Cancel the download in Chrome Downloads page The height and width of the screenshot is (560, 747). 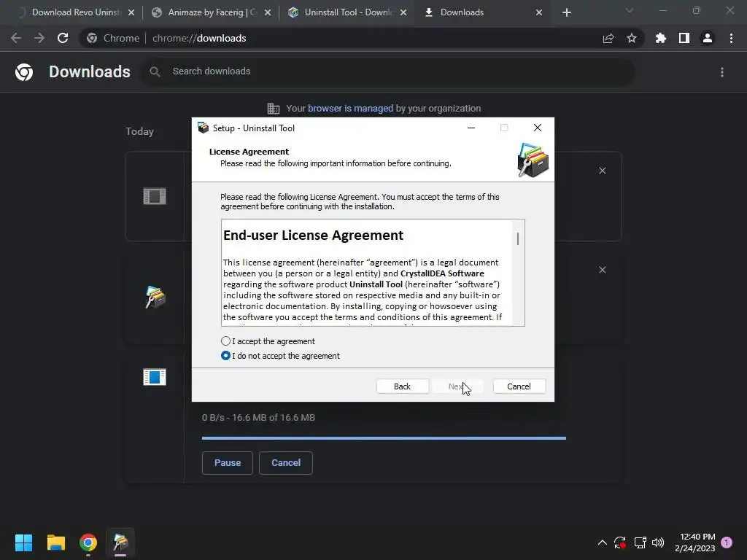286,463
